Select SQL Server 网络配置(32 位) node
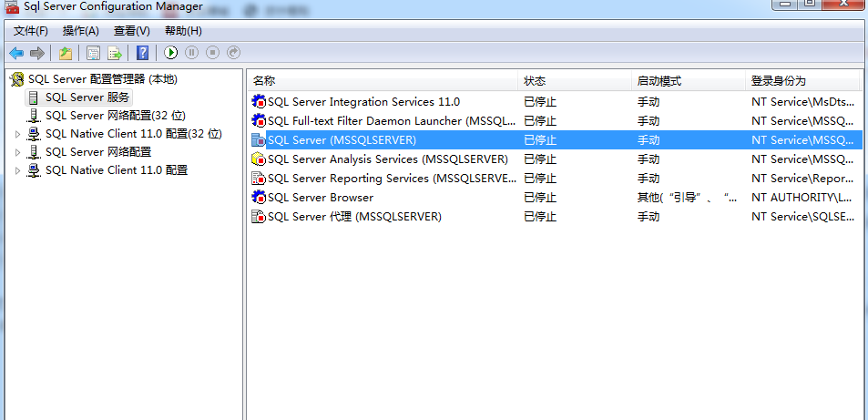868x420 pixels. (x=115, y=116)
